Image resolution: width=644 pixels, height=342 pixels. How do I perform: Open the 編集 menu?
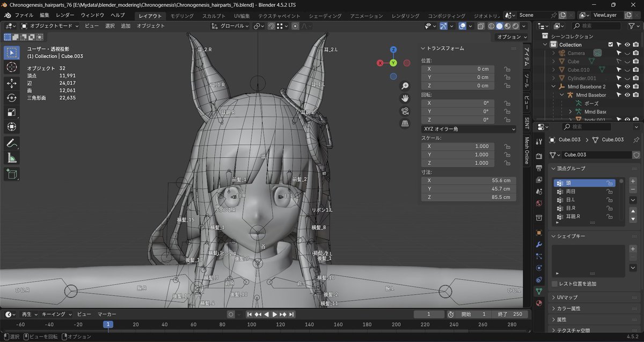click(45, 15)
